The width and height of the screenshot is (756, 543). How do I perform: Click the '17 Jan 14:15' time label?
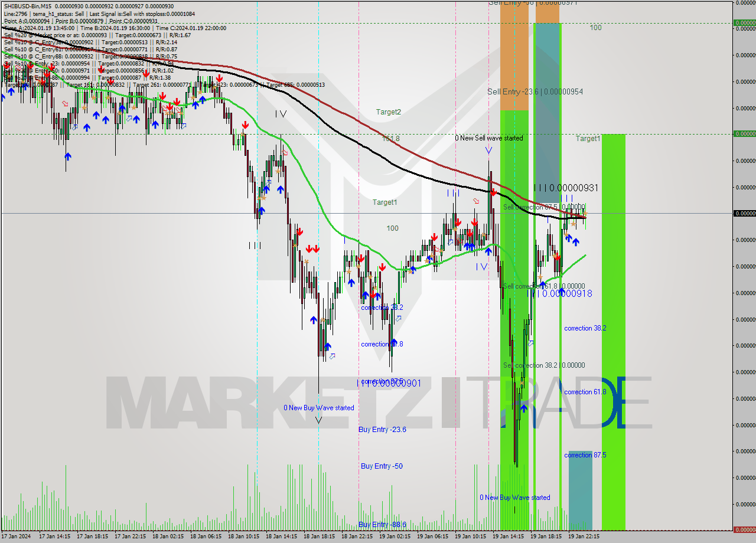pyautogui.click(x=55, y=537)
